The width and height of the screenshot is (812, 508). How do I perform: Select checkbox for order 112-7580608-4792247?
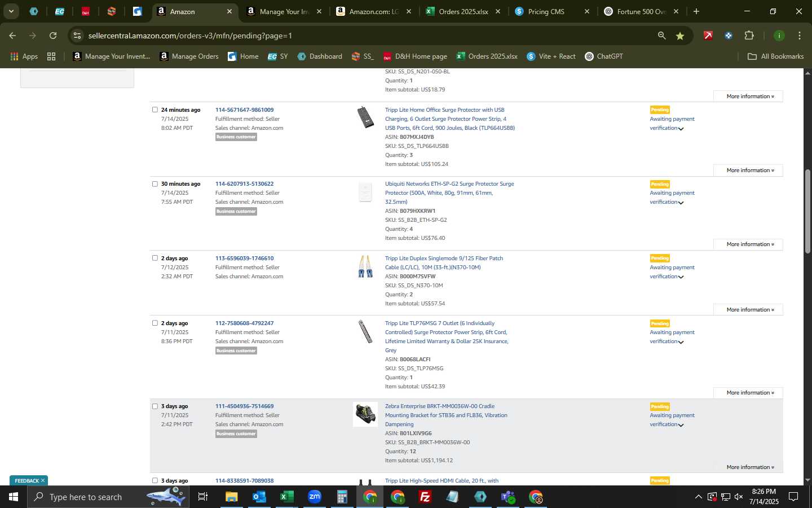click(x=155, y=323)
